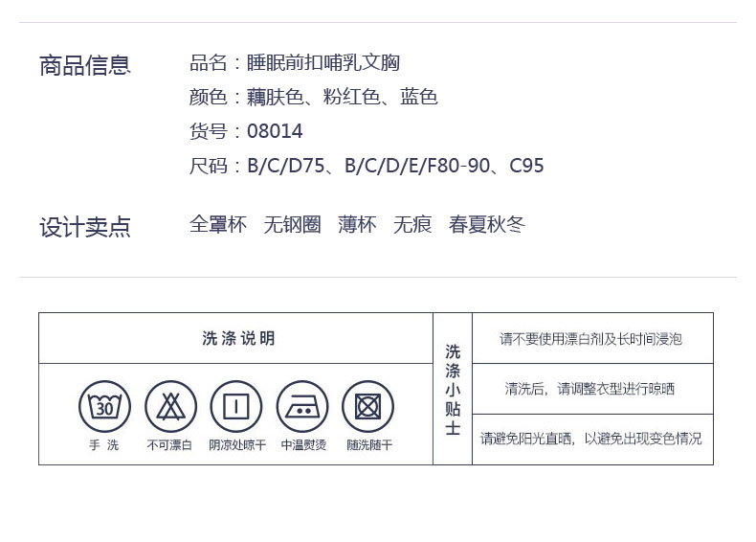Click the tip about avoiding direct sunlight
The height and width of the screenshot is (542, 756).
coord(590,439)
